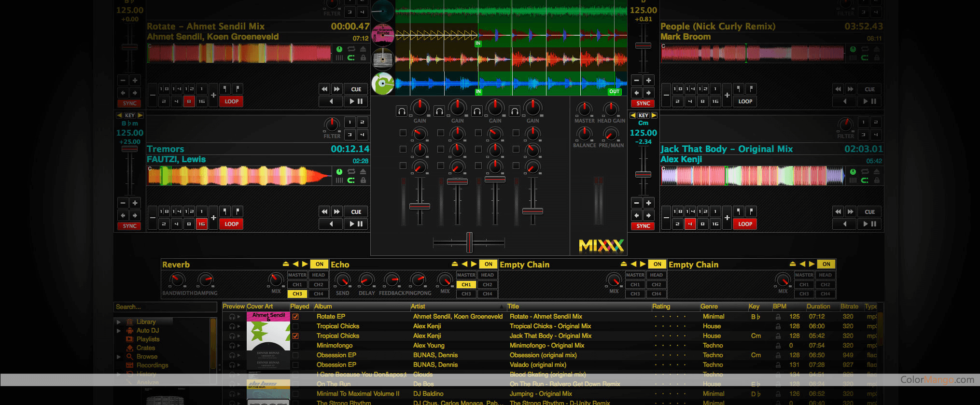The width and height of the screenshot is (980, 405).
Task: Click the Mixxx logo
Action: [601, 246]
